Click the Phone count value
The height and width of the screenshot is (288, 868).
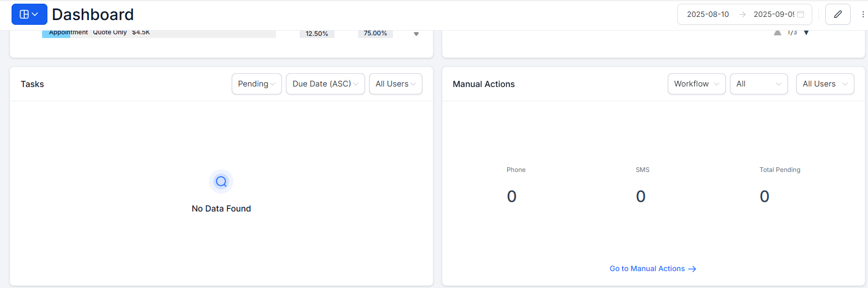(511, 197)
